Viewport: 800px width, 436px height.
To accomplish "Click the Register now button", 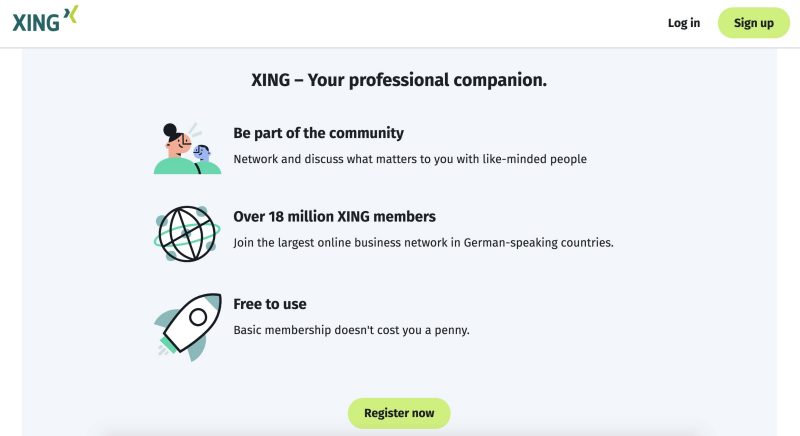I will pos(399,413).
